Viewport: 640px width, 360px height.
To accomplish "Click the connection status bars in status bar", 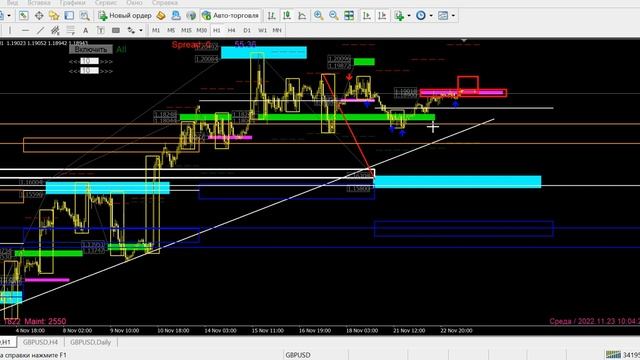I will point(613,355).
